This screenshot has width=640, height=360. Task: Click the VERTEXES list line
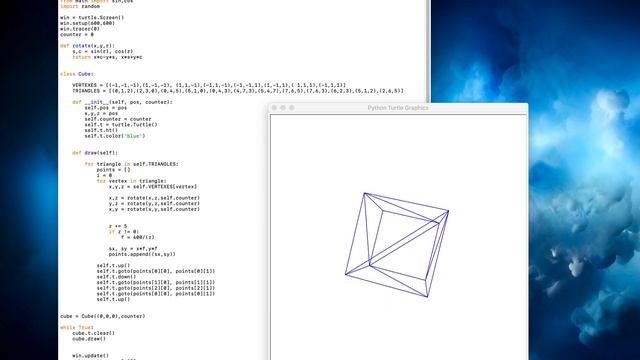(x=209, y=86)
